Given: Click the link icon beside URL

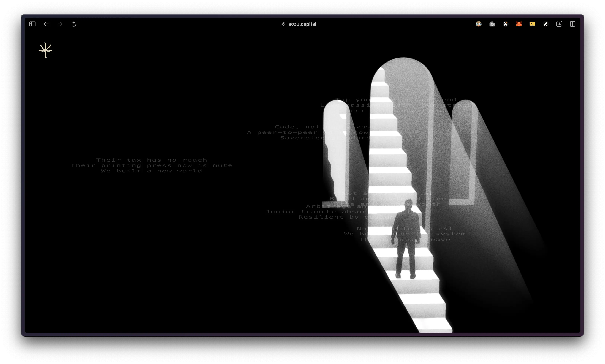Looking at the screenshot, I should coord(283,24).
